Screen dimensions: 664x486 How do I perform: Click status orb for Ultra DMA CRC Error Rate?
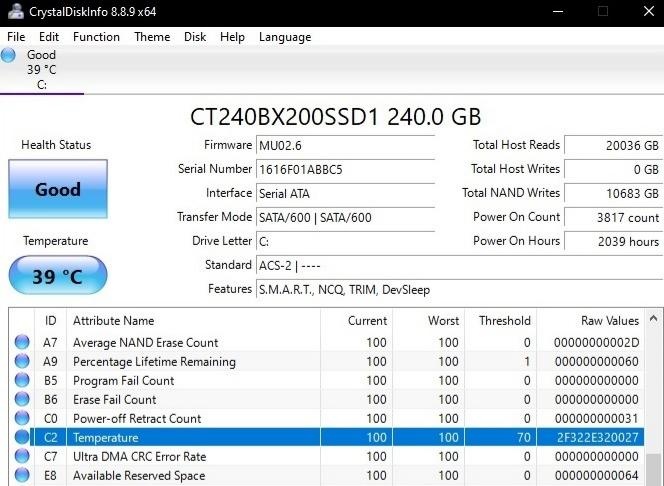point(22,456)
